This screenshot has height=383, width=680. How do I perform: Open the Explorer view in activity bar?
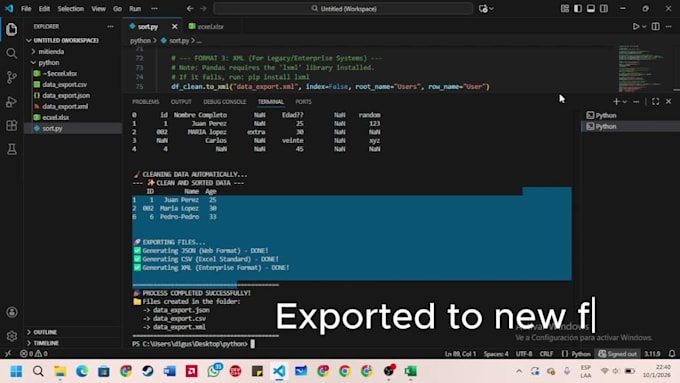coord(12,29)
